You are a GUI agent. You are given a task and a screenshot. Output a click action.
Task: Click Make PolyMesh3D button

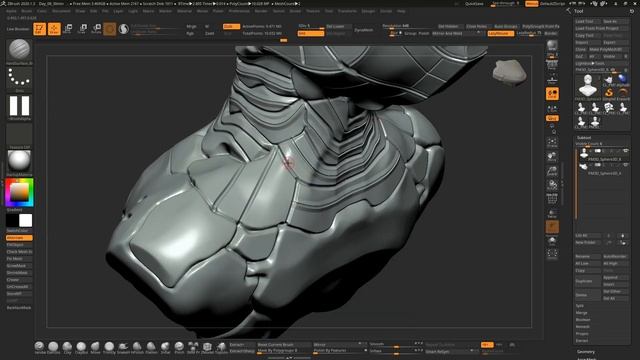click(x=609, y=49)
